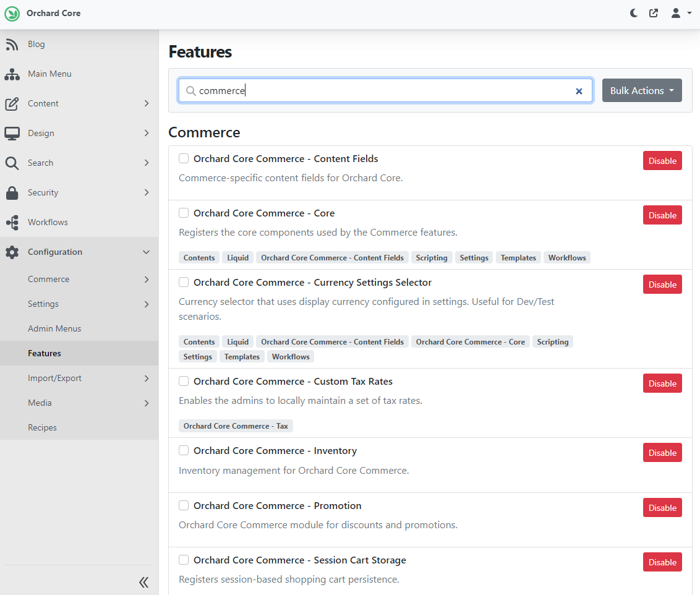Expand the Design menu chevron
700x595 pixels.
coord(147,133)
